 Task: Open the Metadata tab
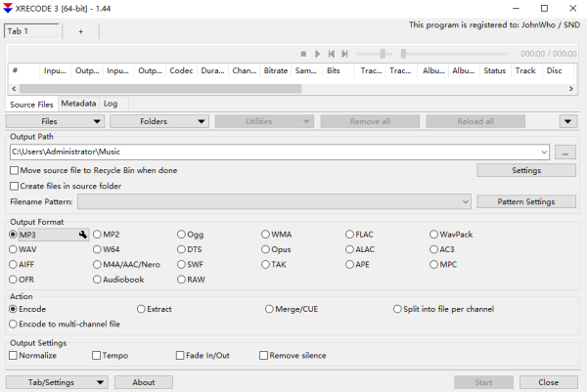pos(78,104)
